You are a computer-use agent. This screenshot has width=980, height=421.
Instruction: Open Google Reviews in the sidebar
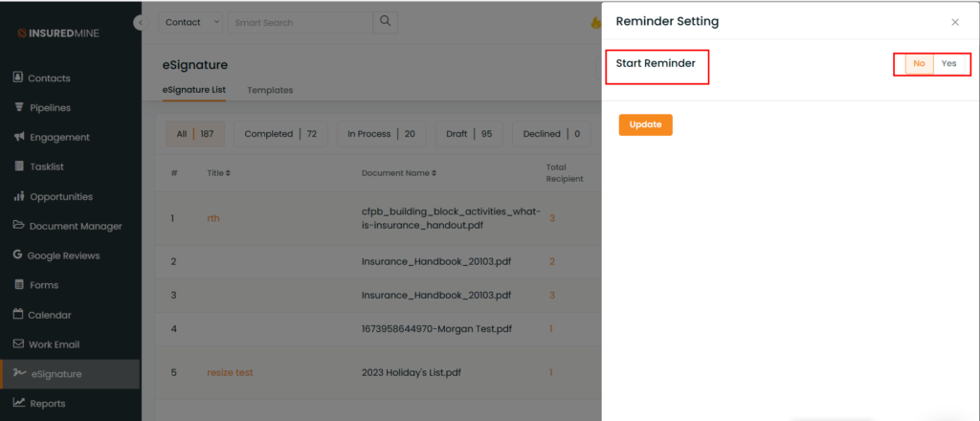coord(56,255)
